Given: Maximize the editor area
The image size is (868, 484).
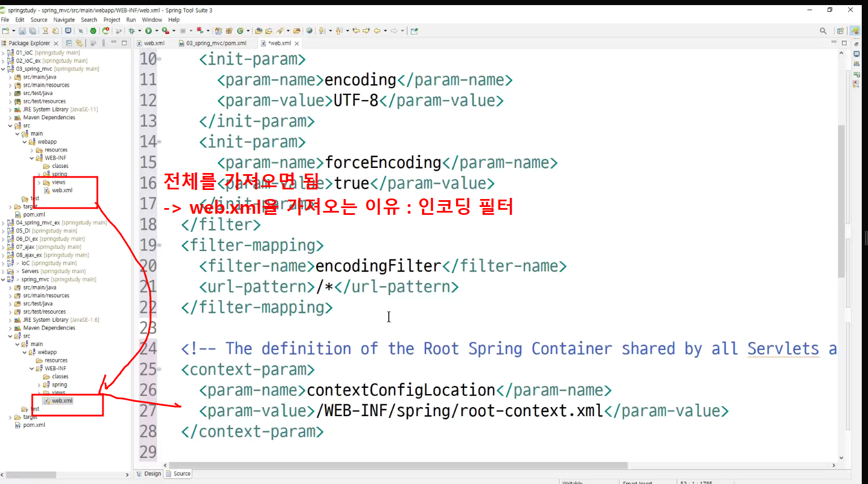Looking at the screenshot, I should point(844,43).
